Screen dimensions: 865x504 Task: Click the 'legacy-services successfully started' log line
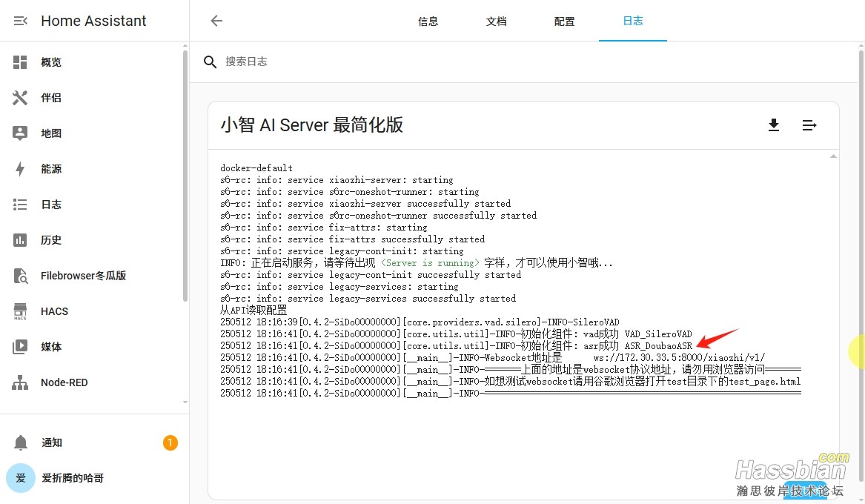click(368, 299)
